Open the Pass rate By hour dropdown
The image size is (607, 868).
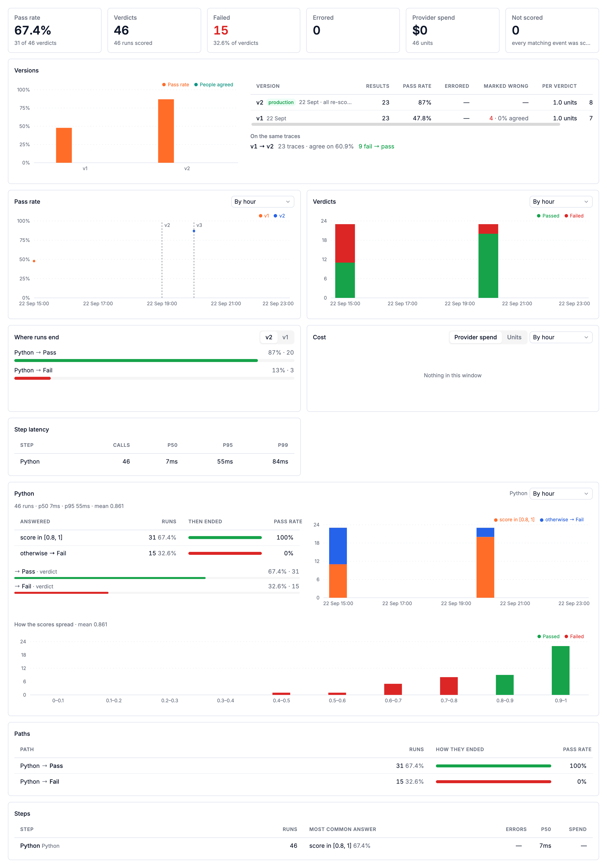(262, 201)
